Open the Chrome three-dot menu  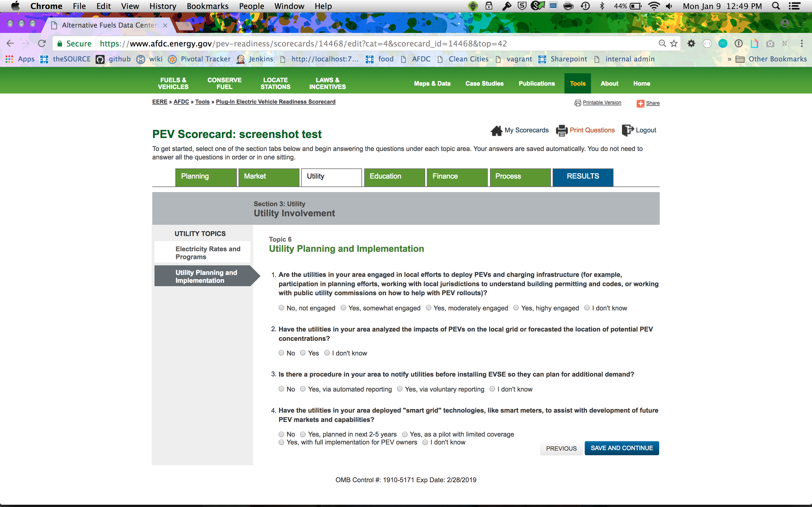coord(802,44)
